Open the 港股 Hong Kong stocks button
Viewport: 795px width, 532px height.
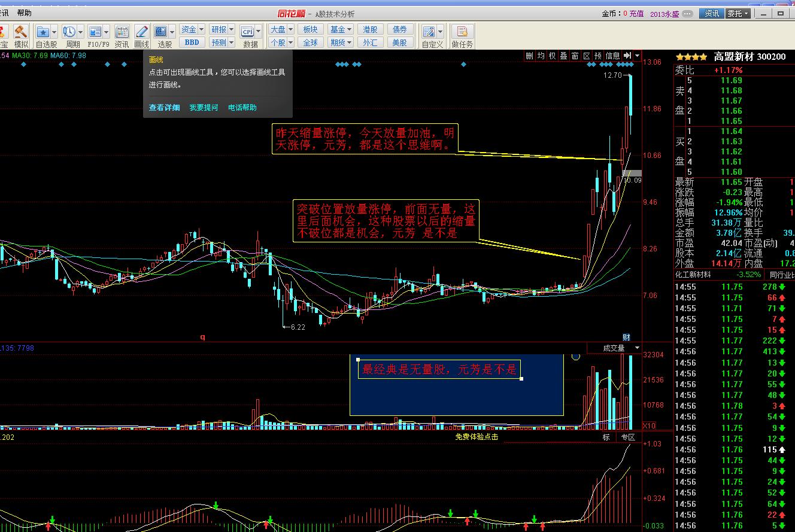tap(371, 29)
